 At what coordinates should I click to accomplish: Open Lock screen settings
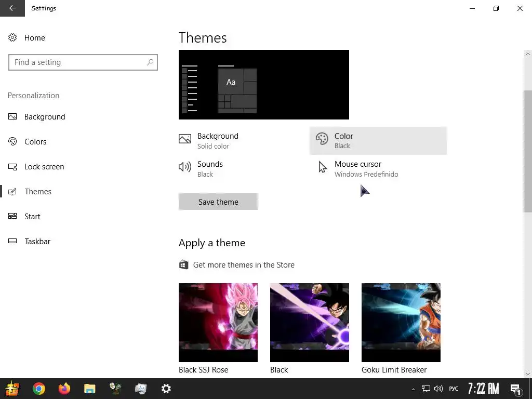click(x=36, y=167)
